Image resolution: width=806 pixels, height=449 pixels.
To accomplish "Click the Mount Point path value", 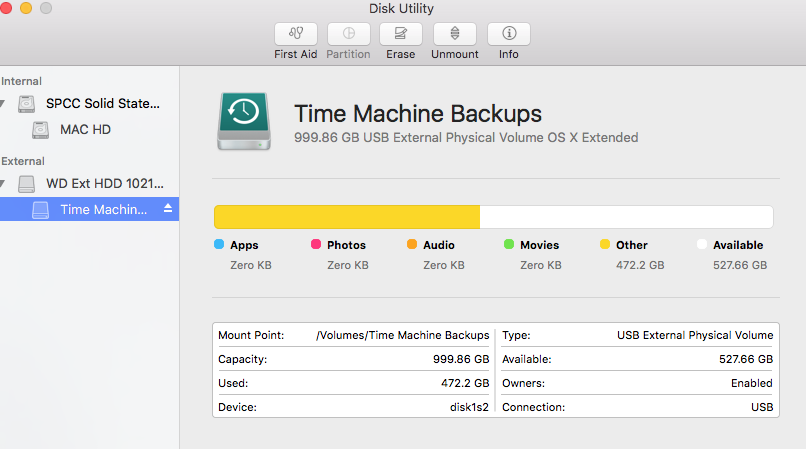I will (402, 336).
